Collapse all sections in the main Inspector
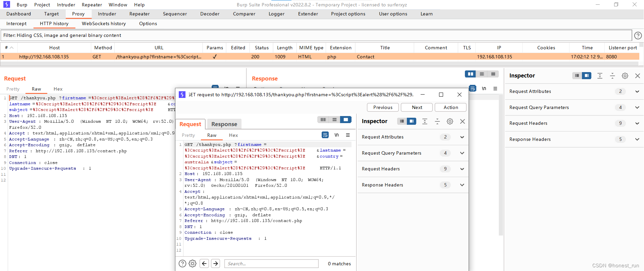 [612, 75]
